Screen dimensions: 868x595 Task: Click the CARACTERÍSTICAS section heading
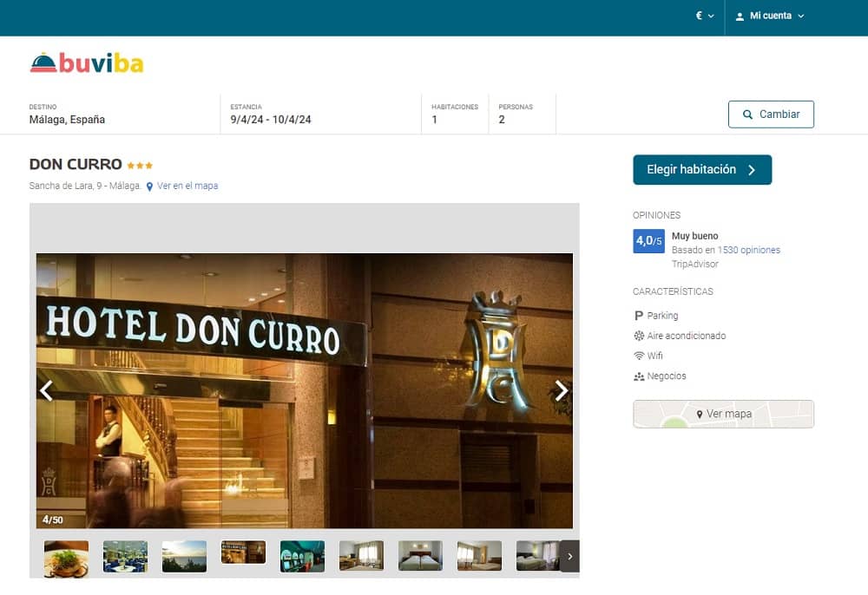pos(673,291)
